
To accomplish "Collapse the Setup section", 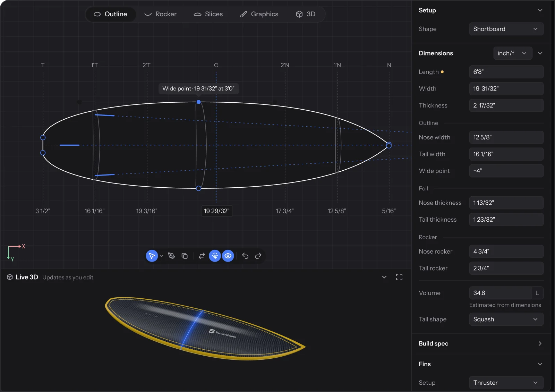I will pyautogui.click(x=540, y=10).
